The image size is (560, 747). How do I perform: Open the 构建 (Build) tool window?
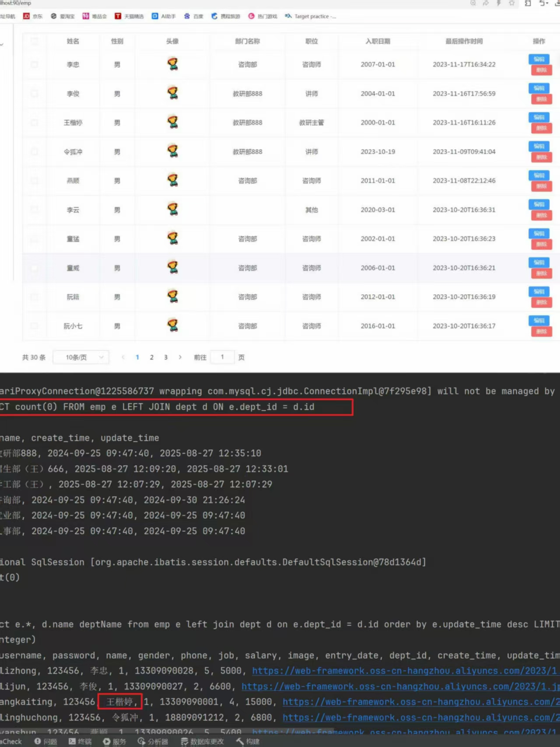click(248, 741)
